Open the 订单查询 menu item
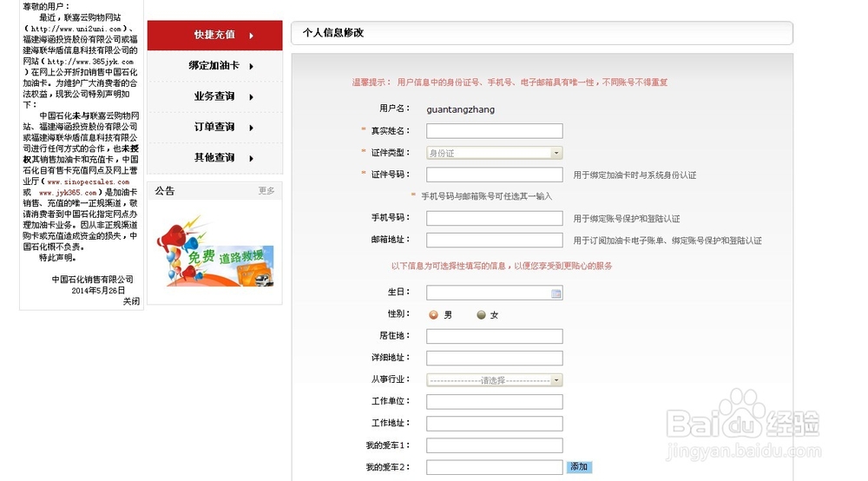 (214, 128)
